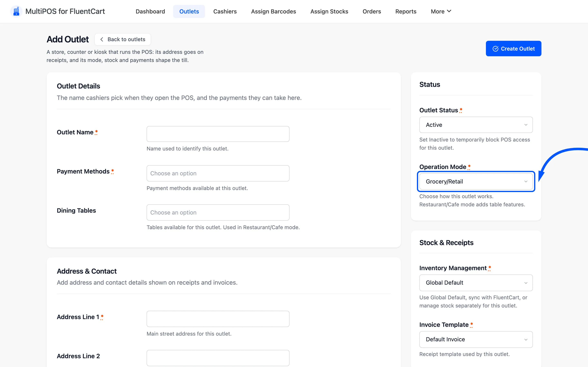588x367 pixels.
Task: Expand the Inventory Management Global Default dropdown
Action: (476, 283)
